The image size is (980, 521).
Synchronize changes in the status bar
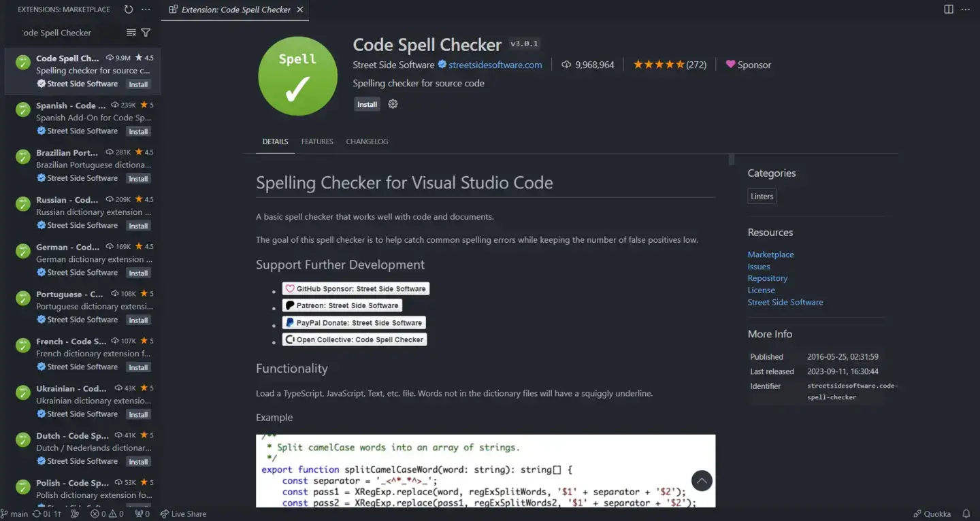click(48, 514)
